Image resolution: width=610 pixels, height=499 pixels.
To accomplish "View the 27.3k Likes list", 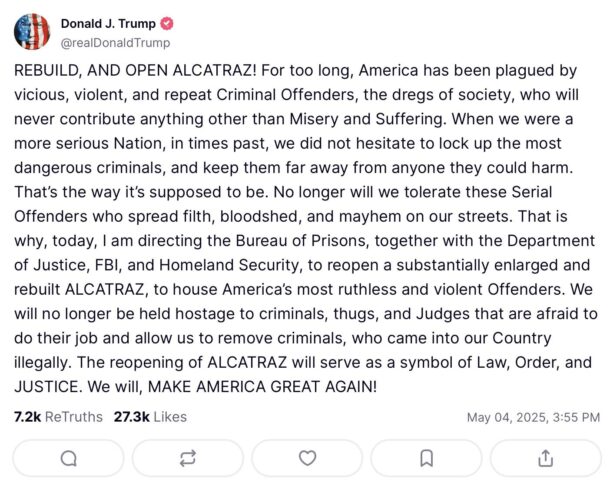I will (152, 416).
